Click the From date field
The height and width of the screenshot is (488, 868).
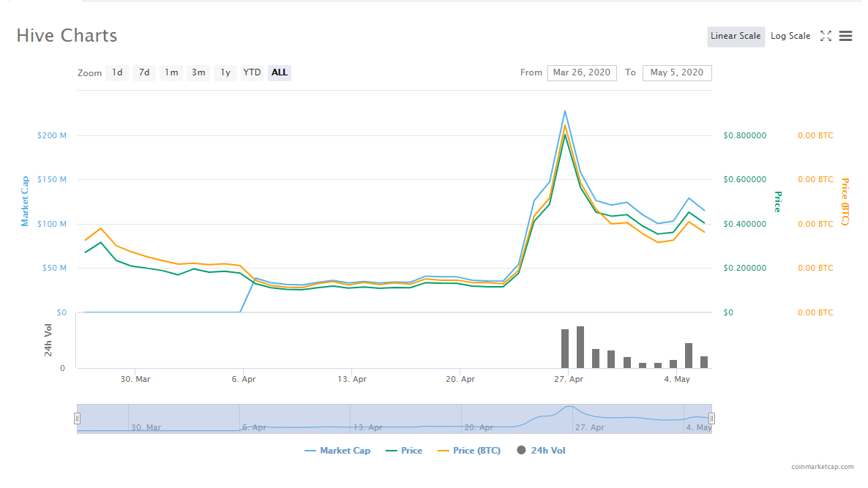point(582,73)
